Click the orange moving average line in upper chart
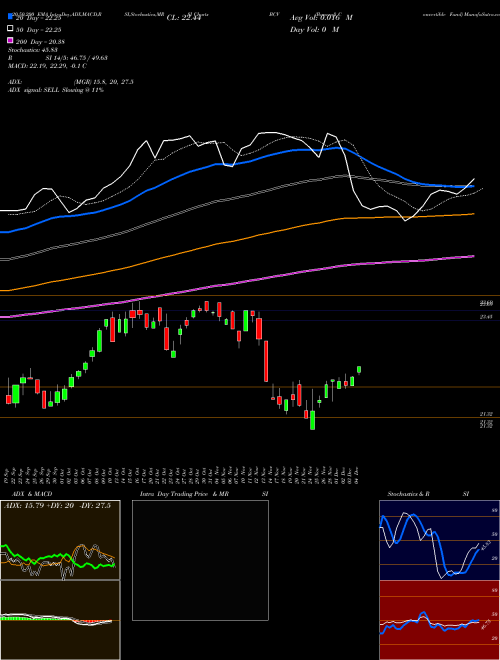Viewport: 500px width, 660px height. (x=236, y=242)
